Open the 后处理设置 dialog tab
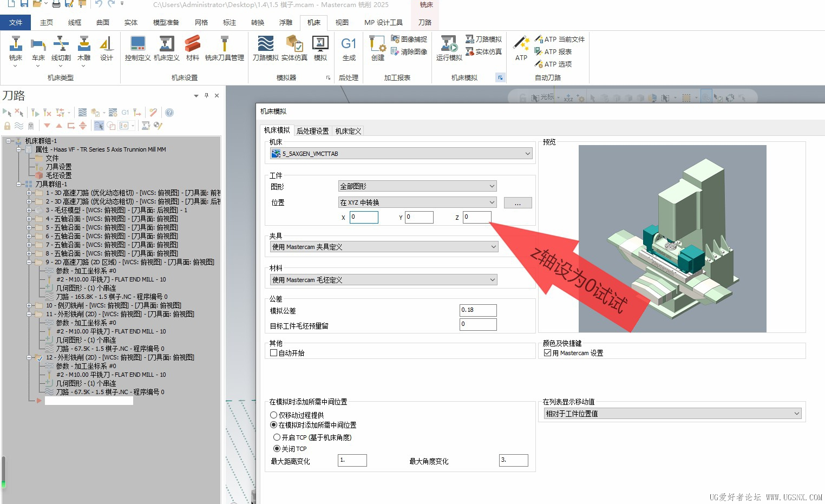The height and width of the screenshot is (504, 825). tap(312, 131)
